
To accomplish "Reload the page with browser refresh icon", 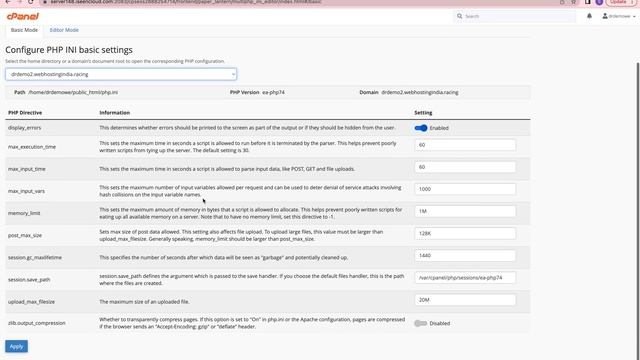I will pyautogui.click(x=31, y=2).
